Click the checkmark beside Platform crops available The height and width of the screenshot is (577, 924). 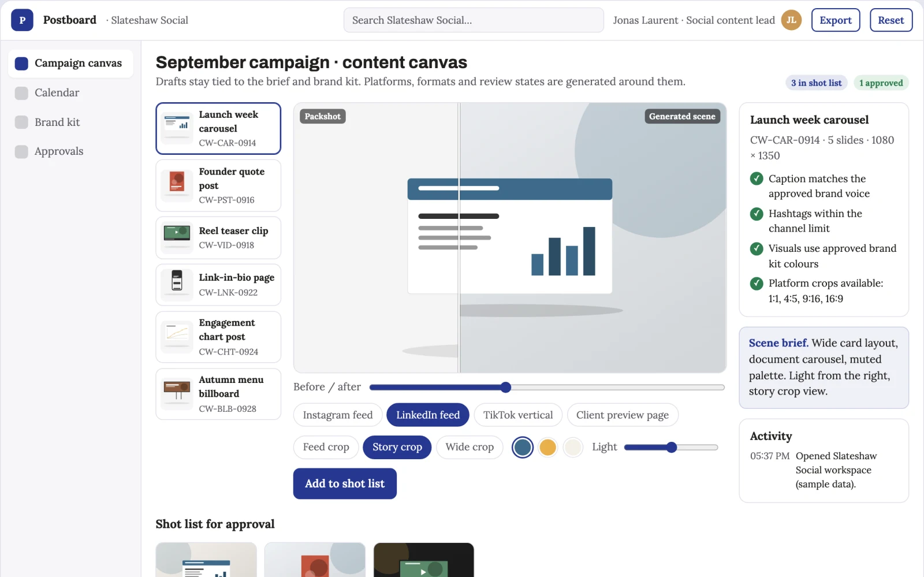(x=757, y=284)
